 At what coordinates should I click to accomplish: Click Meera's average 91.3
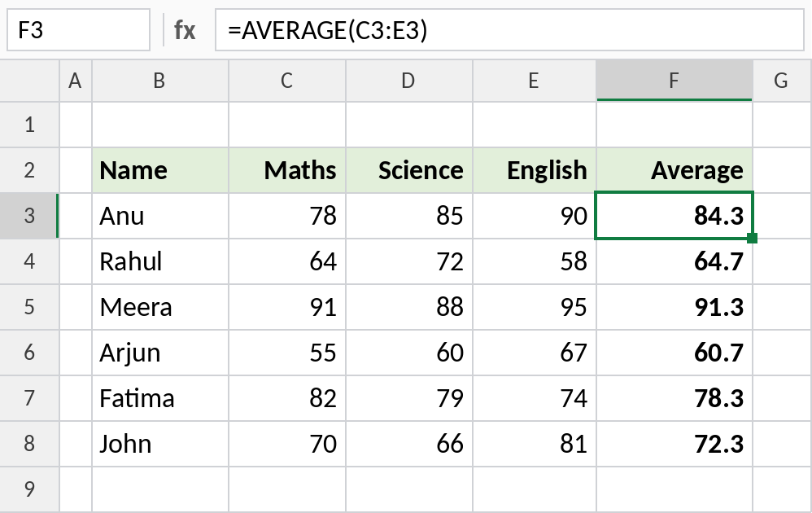click(x=674, y=307)
